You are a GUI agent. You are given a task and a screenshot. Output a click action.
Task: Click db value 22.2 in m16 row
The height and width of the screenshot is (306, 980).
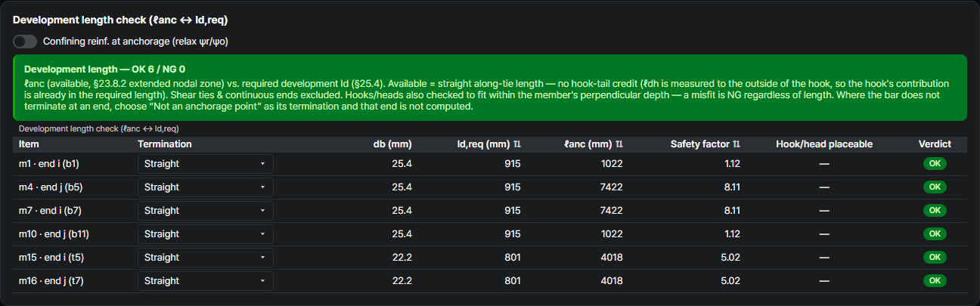click(402, 281)
